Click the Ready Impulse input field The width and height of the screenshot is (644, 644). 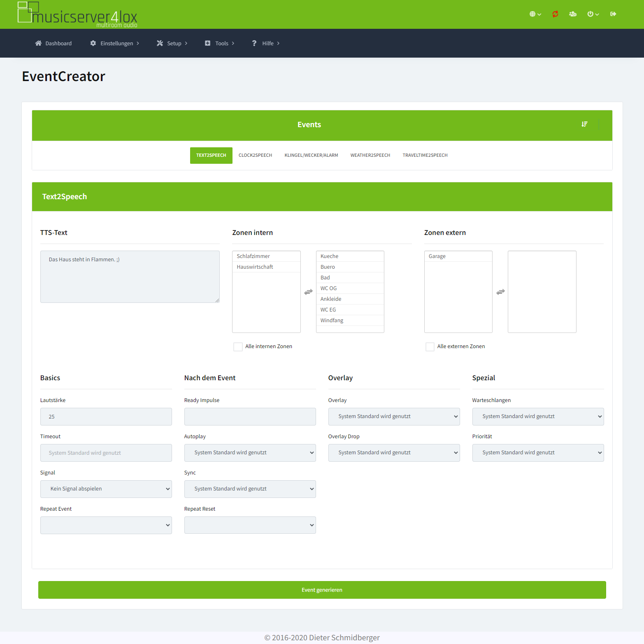[x=250, y=416]
